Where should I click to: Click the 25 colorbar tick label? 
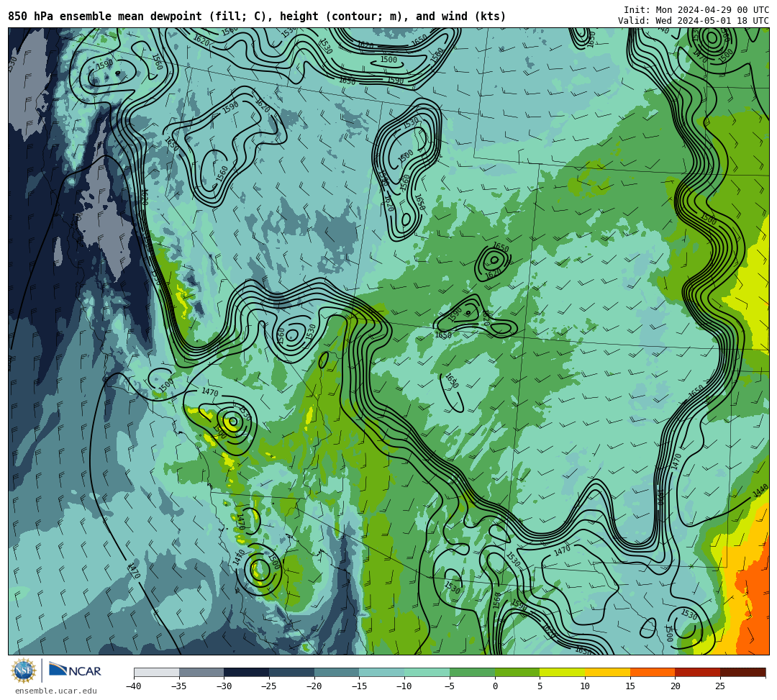(720, 686)
